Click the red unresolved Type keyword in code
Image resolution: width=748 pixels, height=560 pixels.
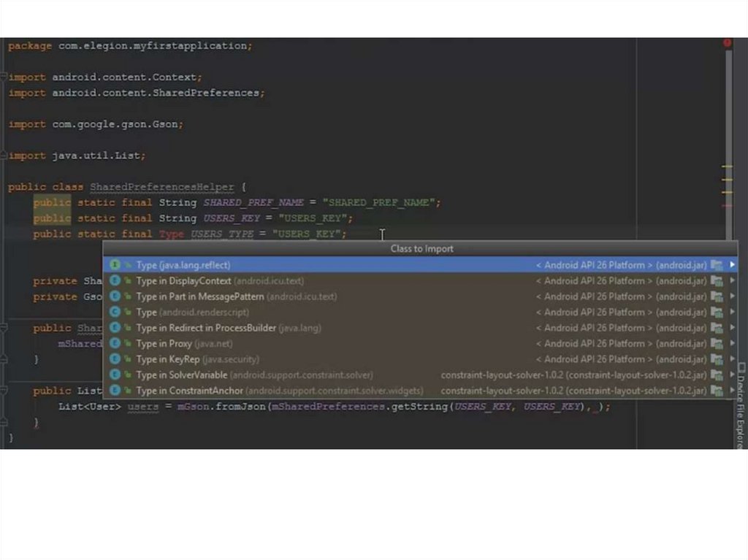[x=171, y=234]
